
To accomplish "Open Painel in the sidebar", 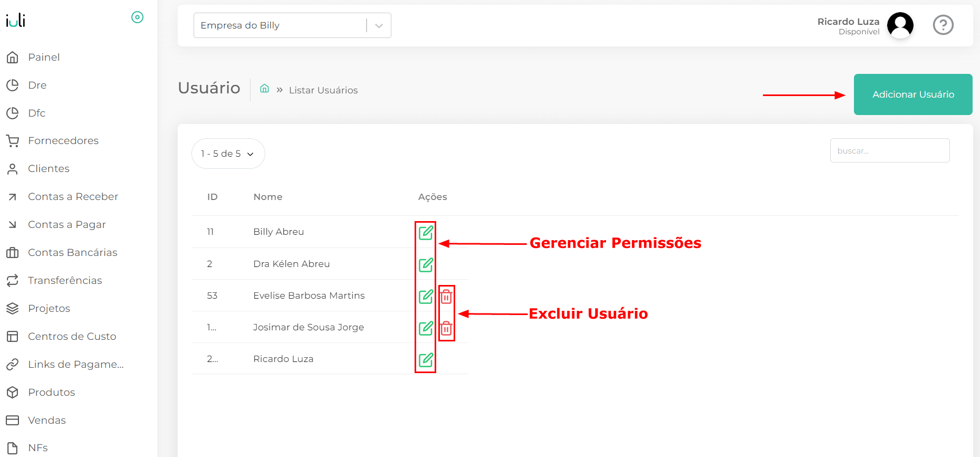I will [x=44, y=57].
